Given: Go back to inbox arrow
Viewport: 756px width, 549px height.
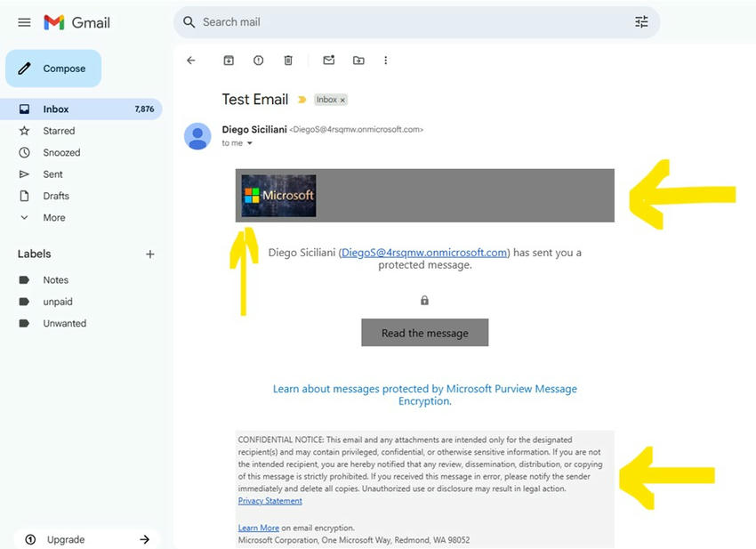Looking at the screenshot, I should click(x=191, y=61).
